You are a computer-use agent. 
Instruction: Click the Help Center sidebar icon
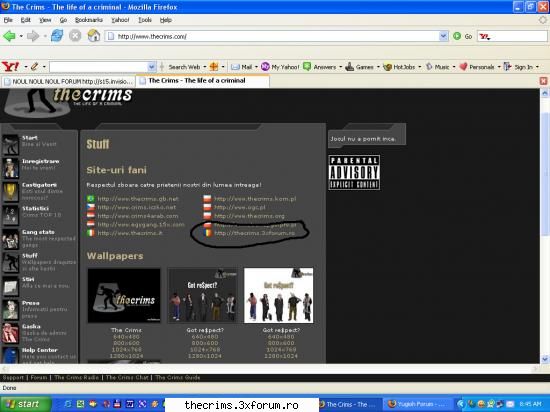pos(11,355)
